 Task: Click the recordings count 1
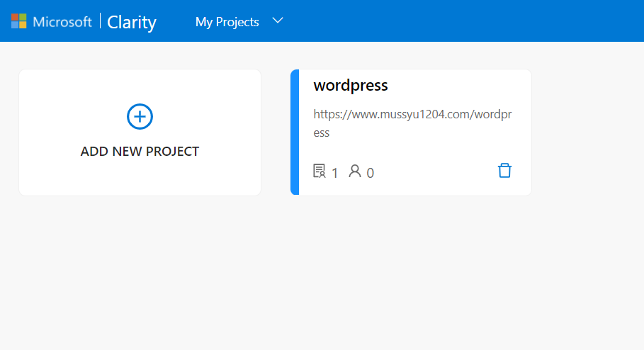click(334, 174)
